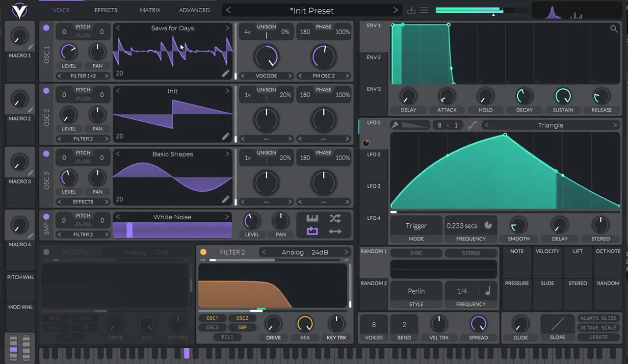This screenshot has width=628, height=364.
Task: Open OSC 2 wavetable editor pencil
Action: pyautogui.click(x=225, y=136)
